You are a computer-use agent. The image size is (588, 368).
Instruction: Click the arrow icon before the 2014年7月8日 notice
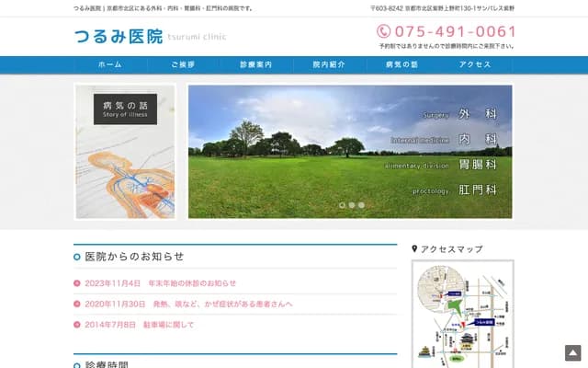[x=77, y=324]
